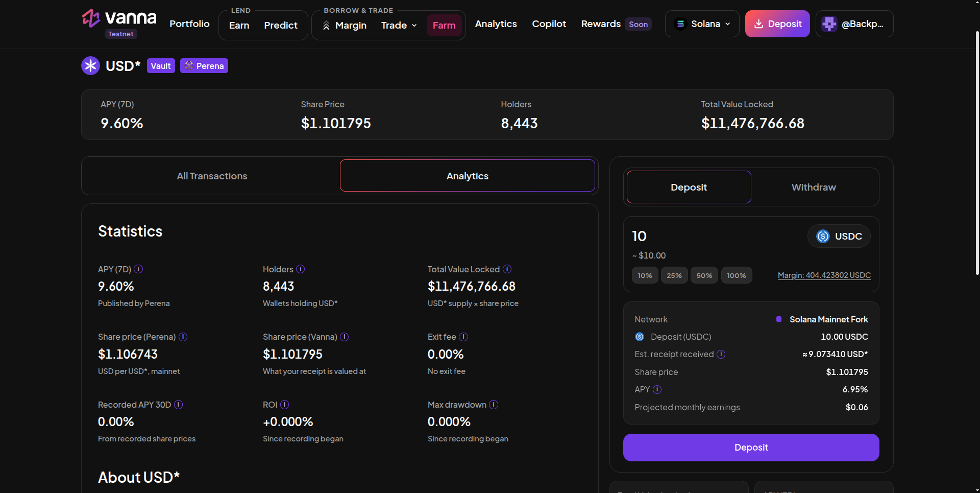
Task: Open the Trade dropdown menu
Action: [399, 25]
